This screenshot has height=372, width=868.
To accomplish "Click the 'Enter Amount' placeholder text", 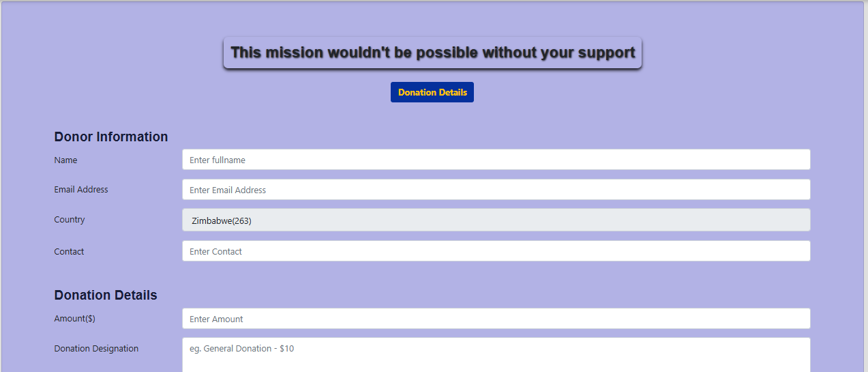I will click(216, 319).
